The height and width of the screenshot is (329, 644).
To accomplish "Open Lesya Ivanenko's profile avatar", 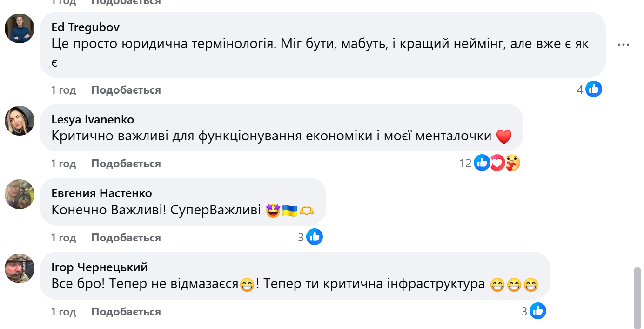I will click(x=20, y=121).
